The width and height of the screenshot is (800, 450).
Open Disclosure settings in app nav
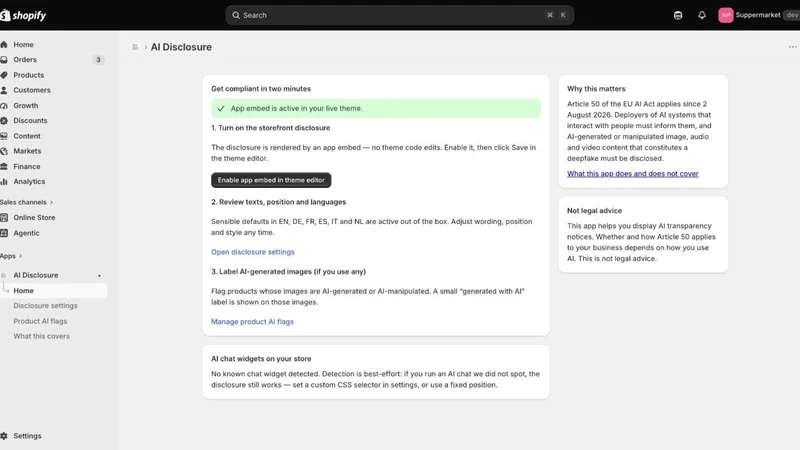tap(45, 306)
